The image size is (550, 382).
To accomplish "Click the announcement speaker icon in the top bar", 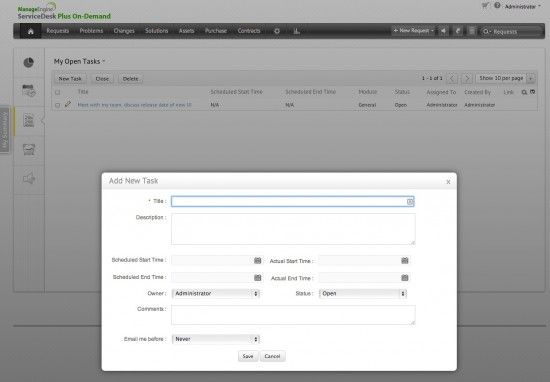I will tap(444, 31).
